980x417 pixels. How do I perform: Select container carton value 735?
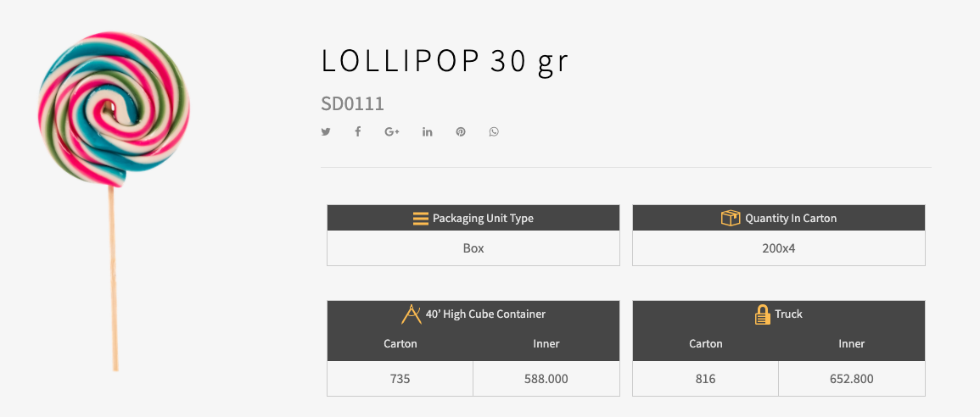400,379
